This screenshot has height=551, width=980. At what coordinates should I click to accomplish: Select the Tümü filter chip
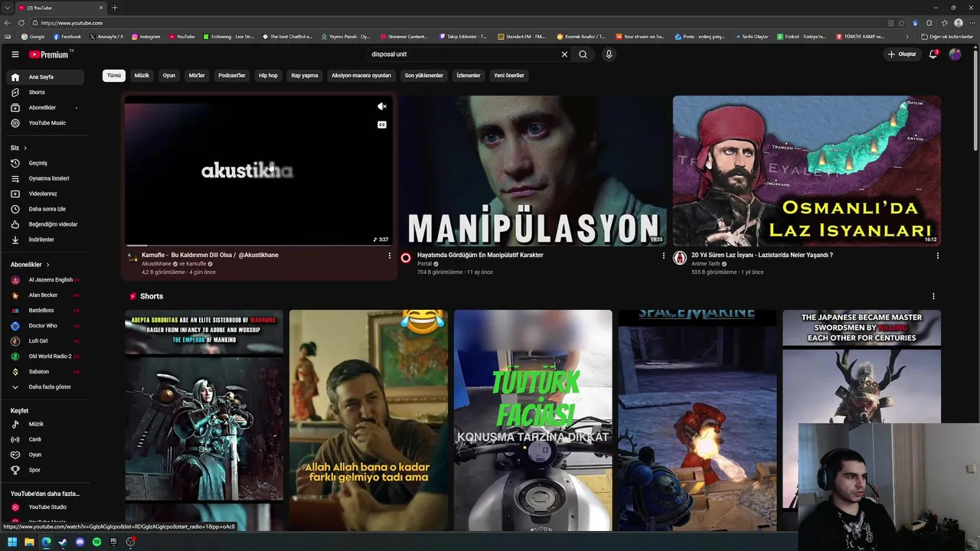click(x=114, y=76)
